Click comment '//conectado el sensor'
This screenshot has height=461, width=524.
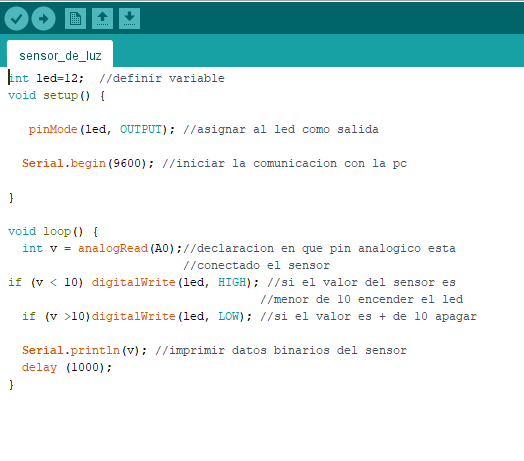point(256,266)
